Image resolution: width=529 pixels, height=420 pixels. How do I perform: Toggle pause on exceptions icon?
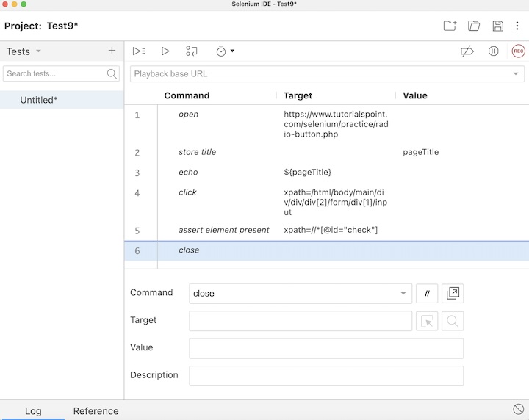point(494,51)
